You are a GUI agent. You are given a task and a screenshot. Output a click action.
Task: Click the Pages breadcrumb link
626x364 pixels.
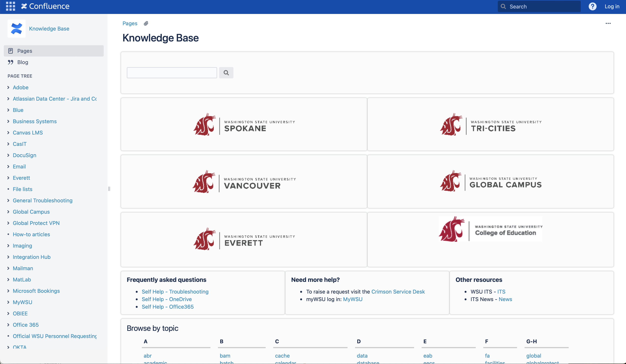130,23
